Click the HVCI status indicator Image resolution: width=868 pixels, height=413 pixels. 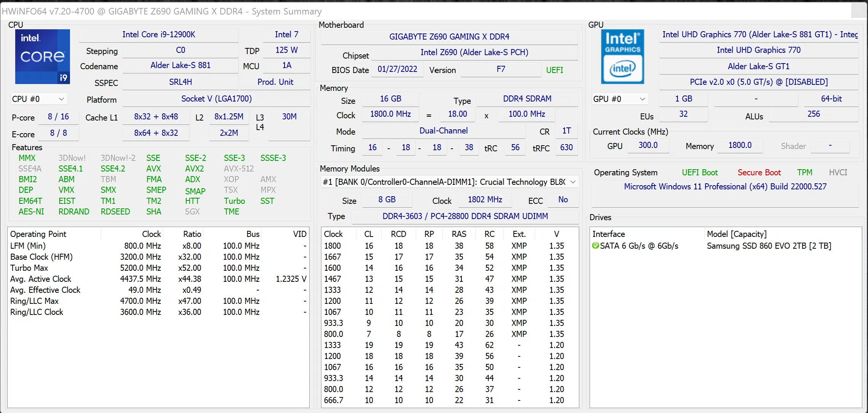[838, 172]
